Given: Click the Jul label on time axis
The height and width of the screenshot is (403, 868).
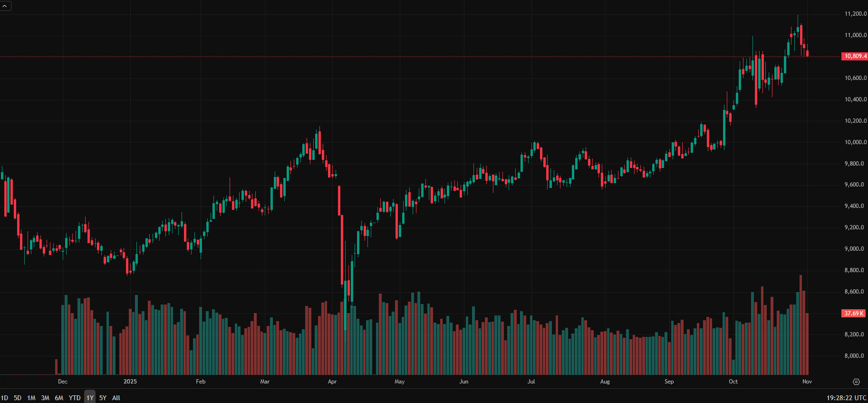Looking at the screenshot, I should click(x=531, y=382).
